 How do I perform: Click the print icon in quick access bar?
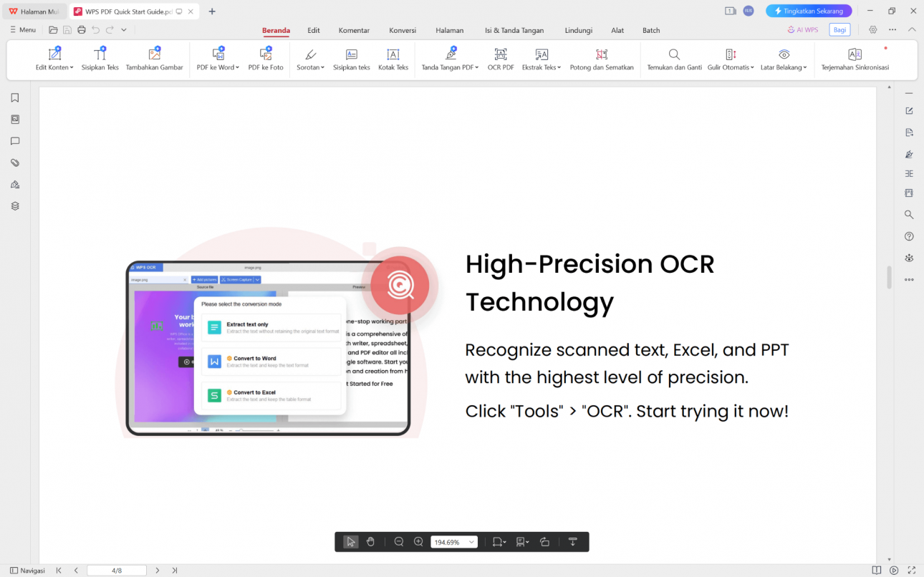point(82,30)
